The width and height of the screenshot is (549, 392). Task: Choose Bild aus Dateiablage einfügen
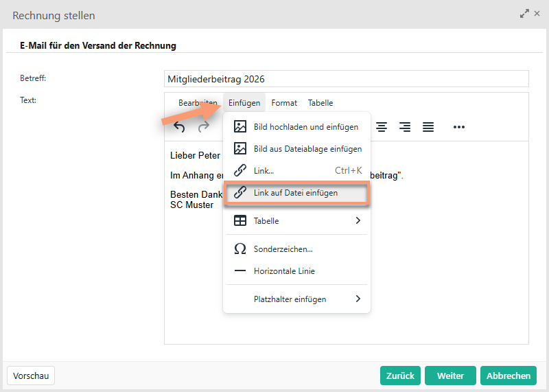296,149
